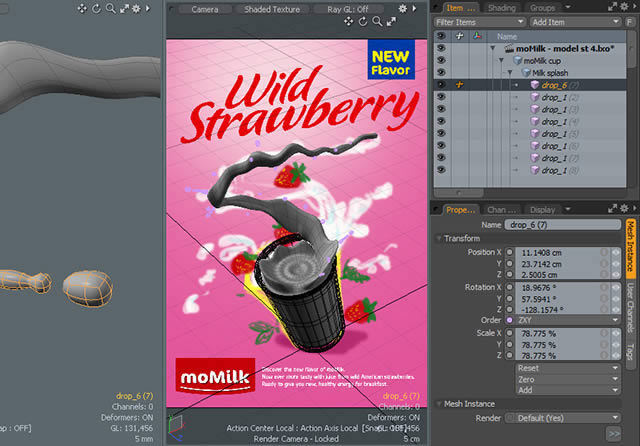Collapse the Milk splash tree node

pos(510,73)
